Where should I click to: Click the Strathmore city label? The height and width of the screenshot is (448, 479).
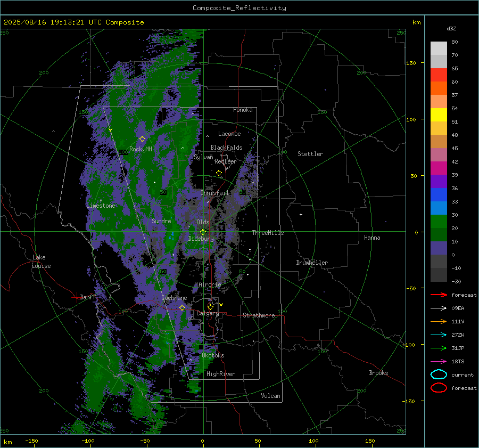(x=259, y=315)
